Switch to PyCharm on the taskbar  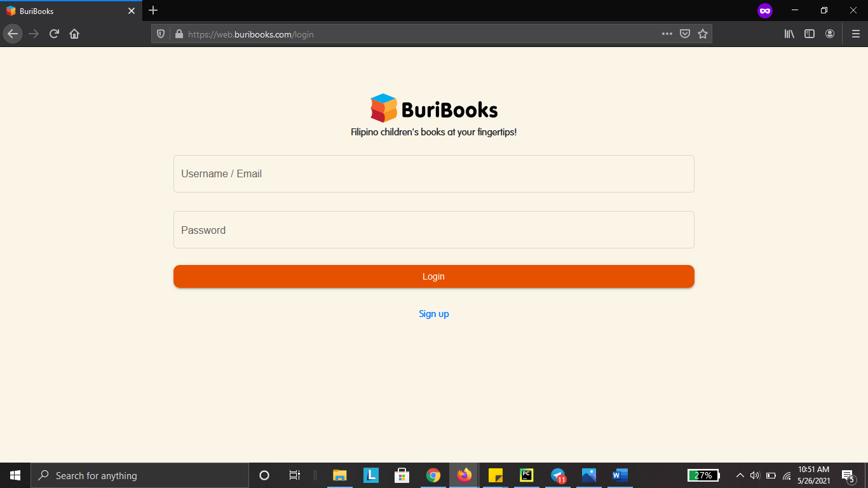526,475
